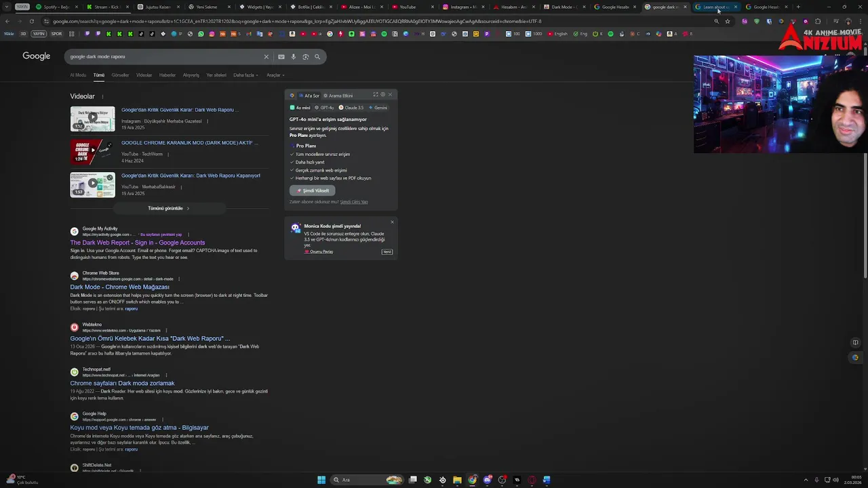Open Chrome from the taskbar

point(472,480)
